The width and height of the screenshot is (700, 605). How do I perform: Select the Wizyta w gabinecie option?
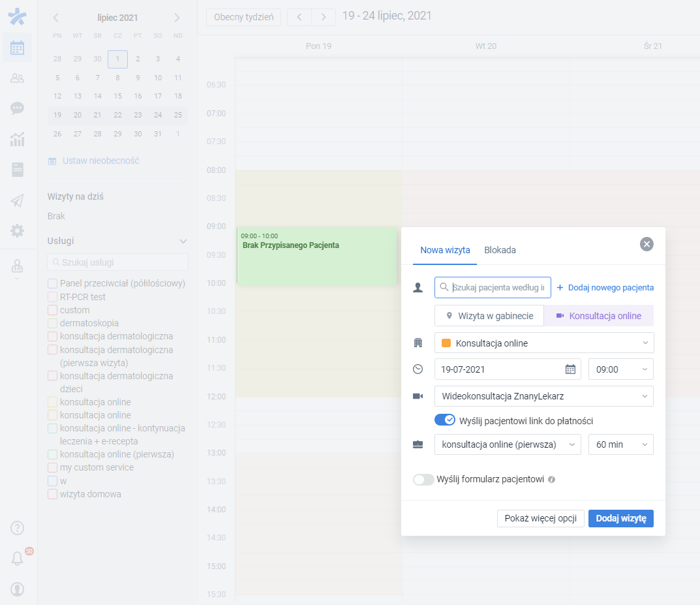point(489,316)
